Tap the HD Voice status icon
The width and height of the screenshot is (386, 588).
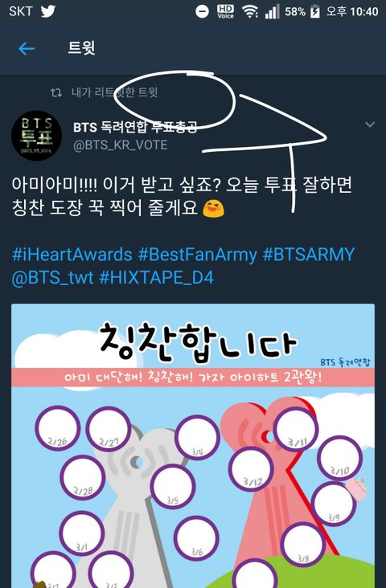(x=225, y=11)
